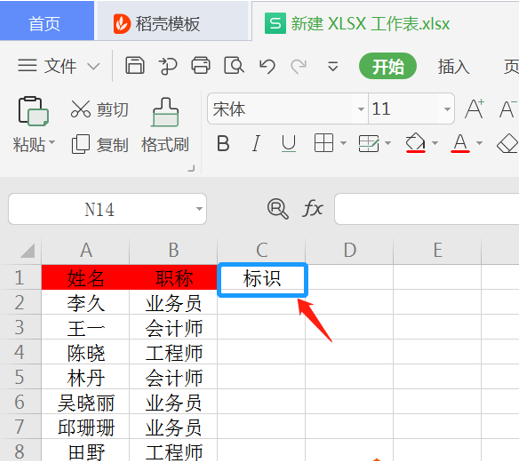Click the Save icon in quick toolbar
This screenshot has width=520, height=461.
[x=135, y=65]
